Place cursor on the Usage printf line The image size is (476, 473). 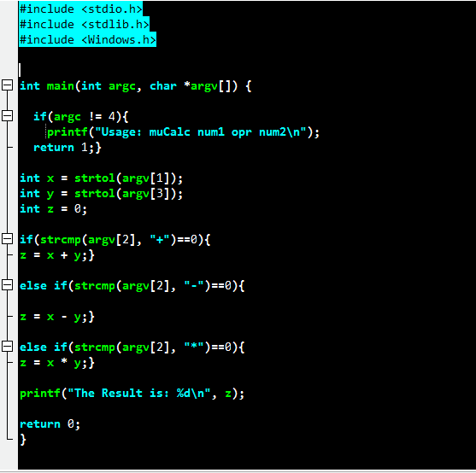coord(183,132)
